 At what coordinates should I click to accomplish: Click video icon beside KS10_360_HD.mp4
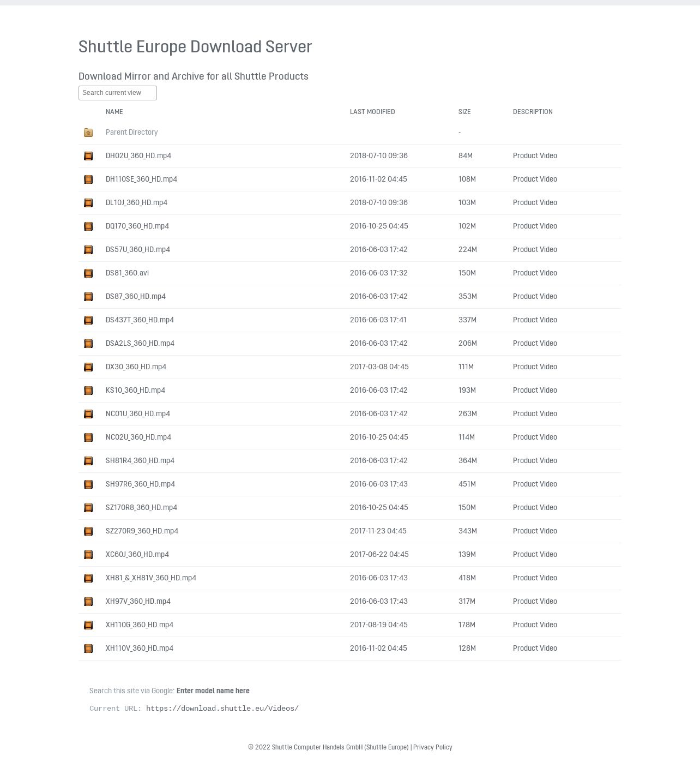[88, 391]
